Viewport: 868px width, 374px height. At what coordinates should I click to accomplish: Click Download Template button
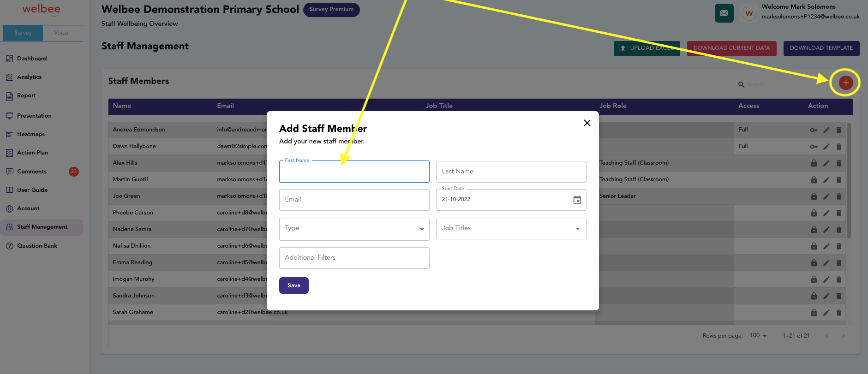point(821,48)
